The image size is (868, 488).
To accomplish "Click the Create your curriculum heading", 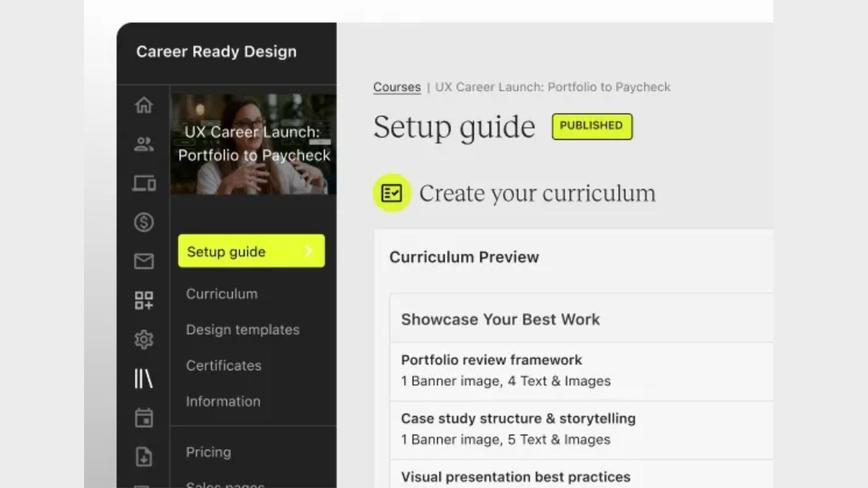I will pos(538,193).
